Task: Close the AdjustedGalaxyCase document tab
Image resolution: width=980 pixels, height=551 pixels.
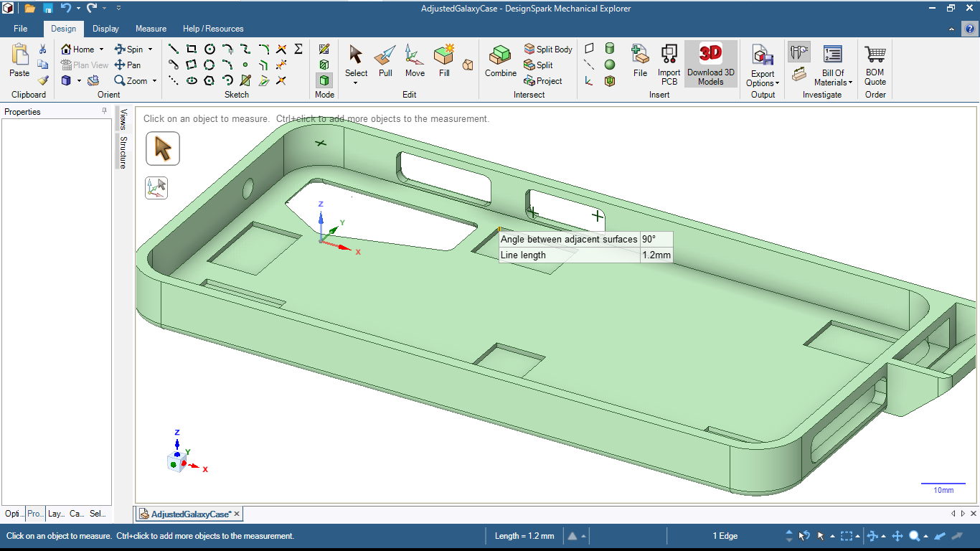Action: coord(237,514)
